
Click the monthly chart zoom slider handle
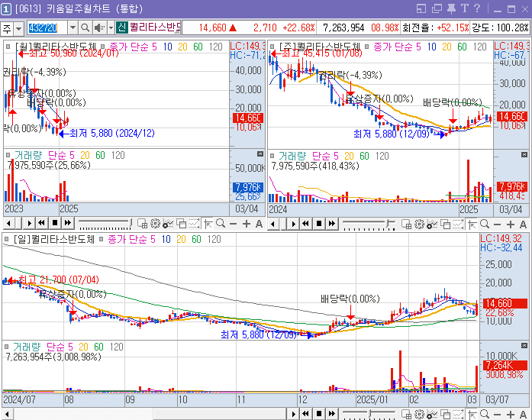pyautogui.click(x=131, y=223)
